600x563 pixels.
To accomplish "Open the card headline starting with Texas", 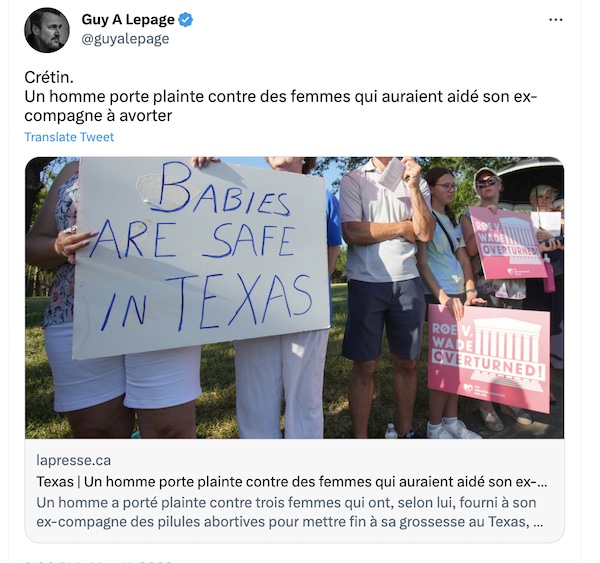I will click(292, 482).
